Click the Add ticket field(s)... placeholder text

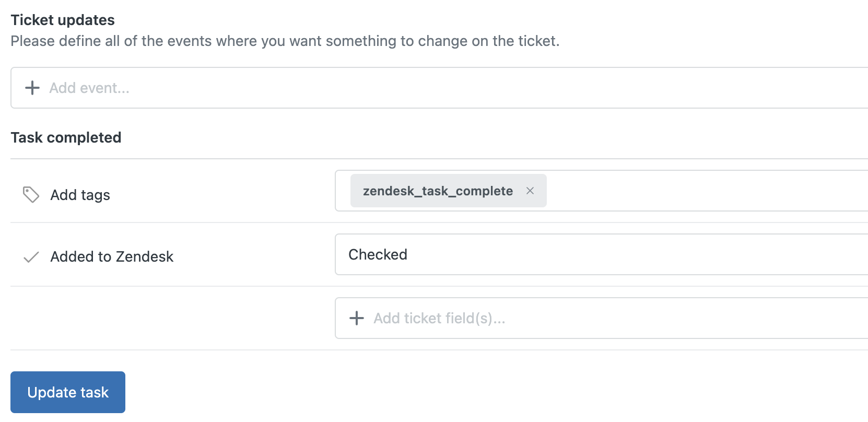pos(439,318)
